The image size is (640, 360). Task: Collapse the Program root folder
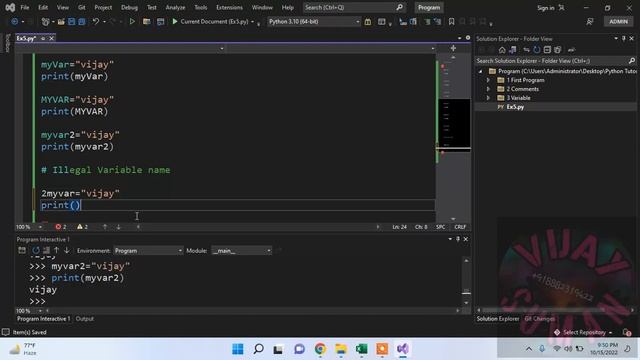pos(480,71)
